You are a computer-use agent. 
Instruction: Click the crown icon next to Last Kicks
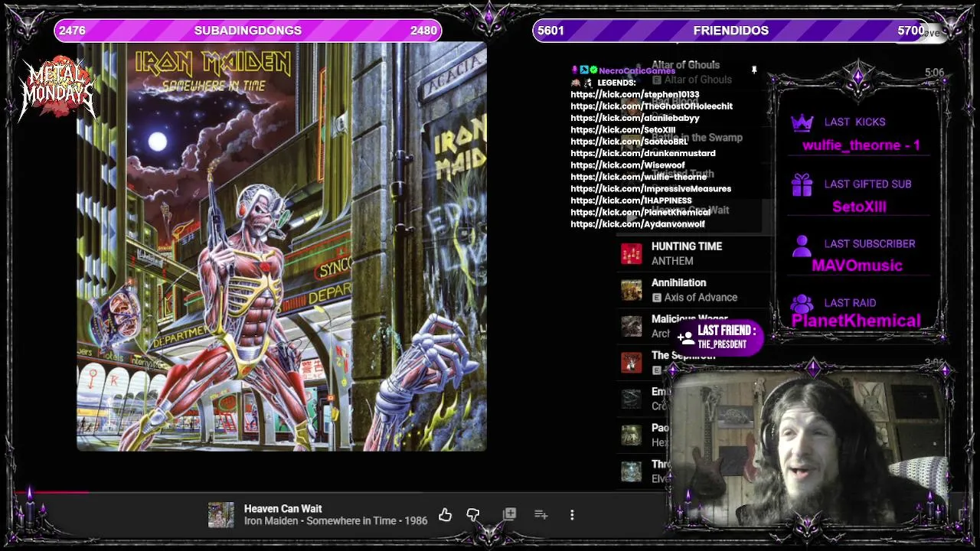click(802, 122)
